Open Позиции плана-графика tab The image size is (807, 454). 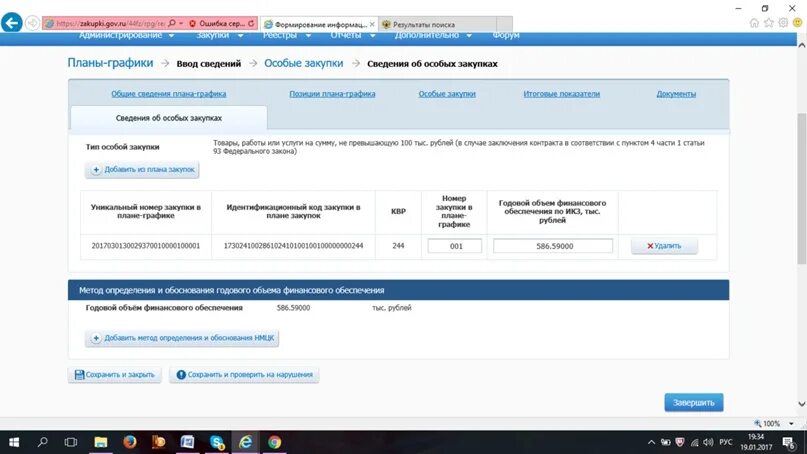[x=332, y=94]
